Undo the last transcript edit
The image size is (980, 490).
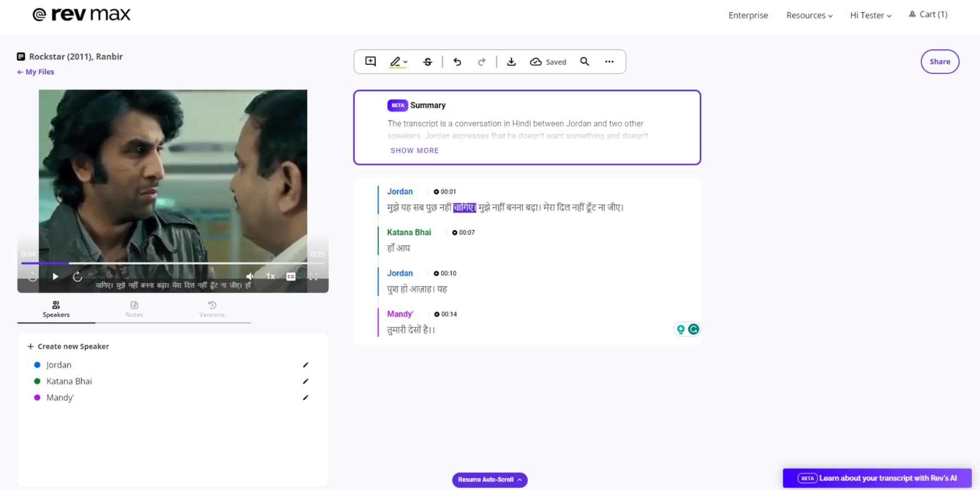click(457, 62)
